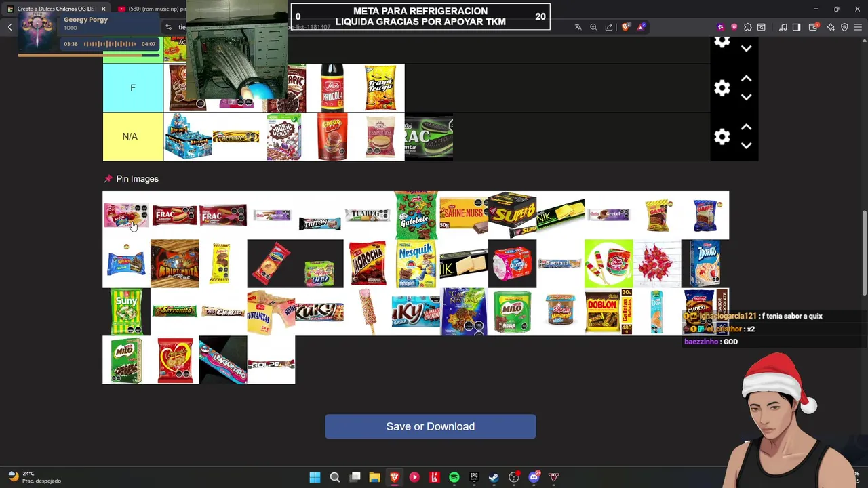Move the N/A tier row up
The width and height of the screenshot is (868, 488).
point(746,127)
